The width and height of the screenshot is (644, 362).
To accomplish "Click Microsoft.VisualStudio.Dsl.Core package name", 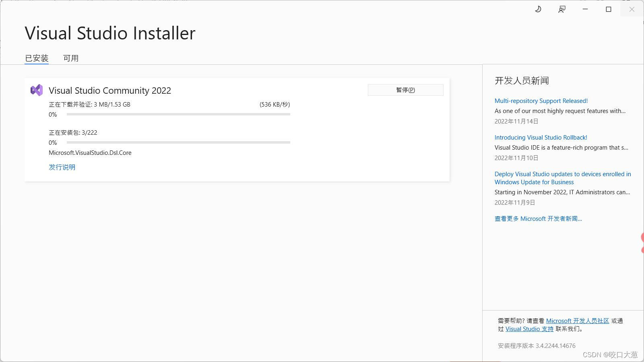I will pos(90,153).
